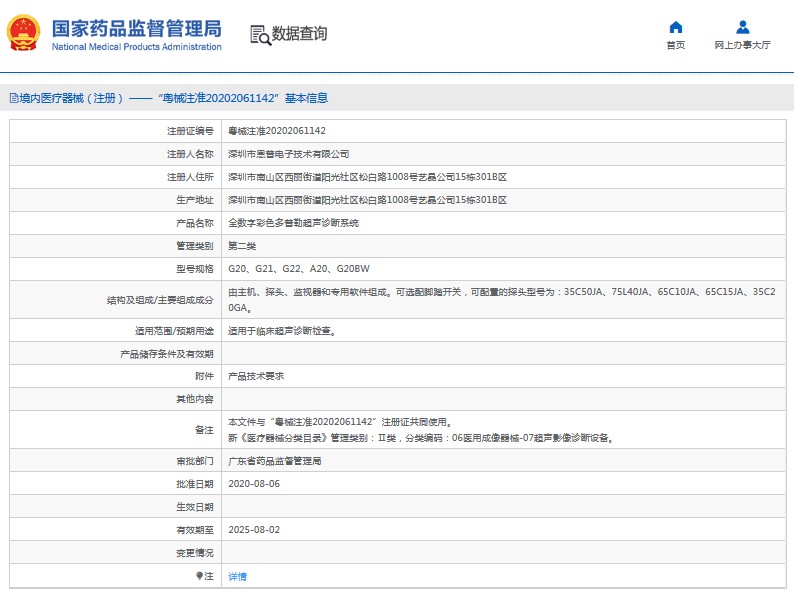Click the online service hall person icon
The image size is (794, 595).
743,27
